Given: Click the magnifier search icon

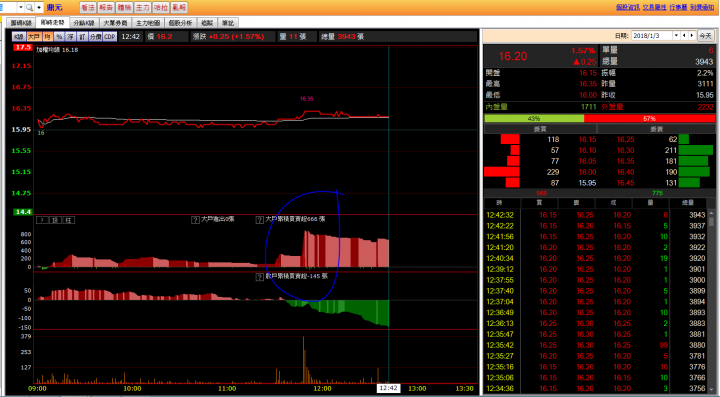Looking at the screenshot, I should pos(29,7).
